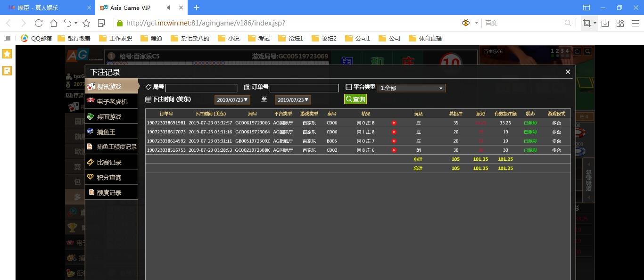Close the 摩臣 - 真人娱乐 browser tab

coord(89,8)
